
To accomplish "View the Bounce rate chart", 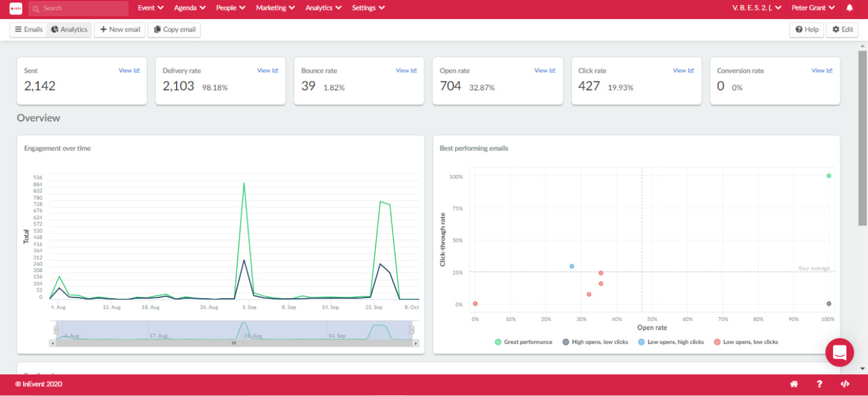I will click(x=406, y=71).
